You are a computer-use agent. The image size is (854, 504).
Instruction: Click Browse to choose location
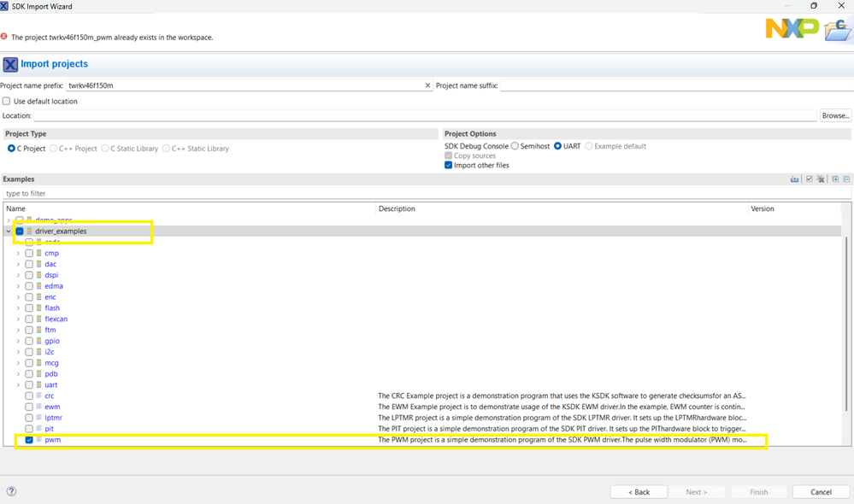835,115
